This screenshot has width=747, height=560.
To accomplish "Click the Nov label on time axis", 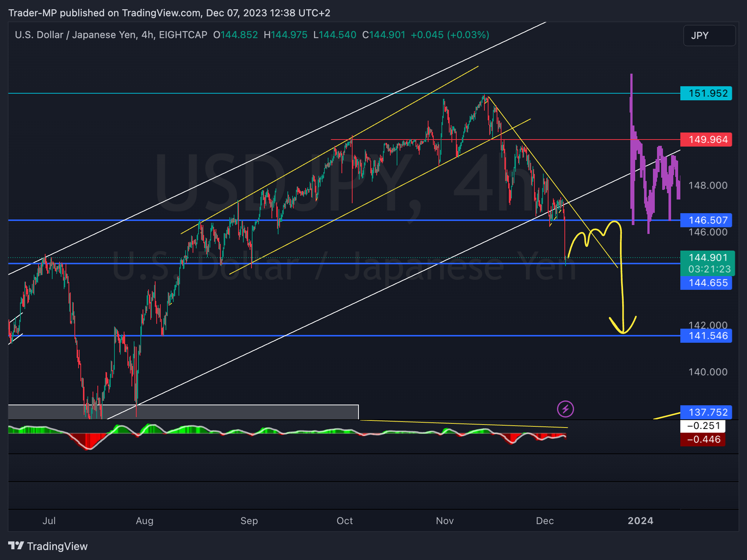I will click(445, 521).
